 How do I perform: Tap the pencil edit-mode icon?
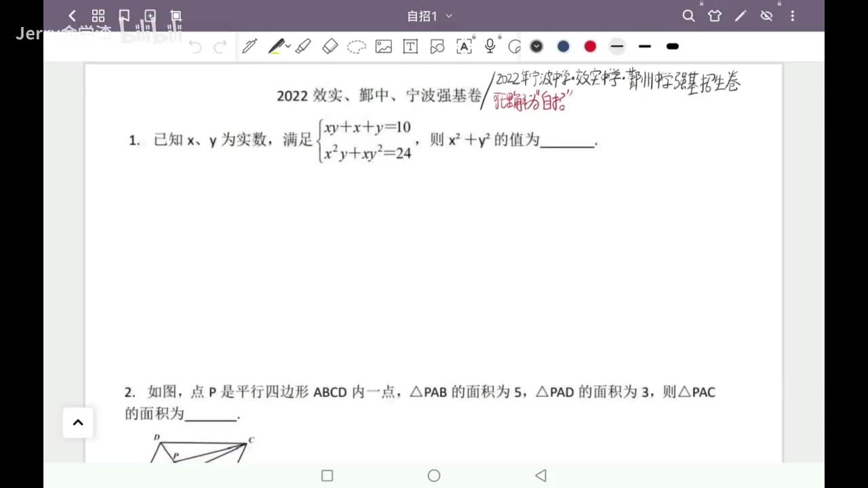point(741,16)
